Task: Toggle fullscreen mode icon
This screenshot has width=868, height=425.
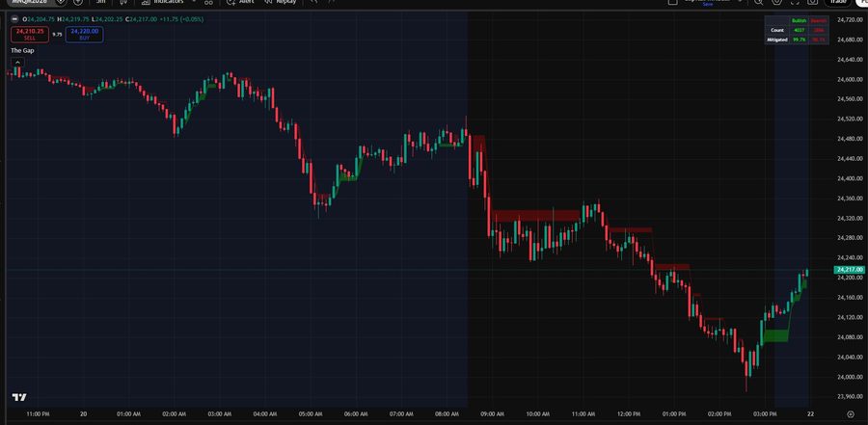Action: pyautogui.click(x=795, y=2)
